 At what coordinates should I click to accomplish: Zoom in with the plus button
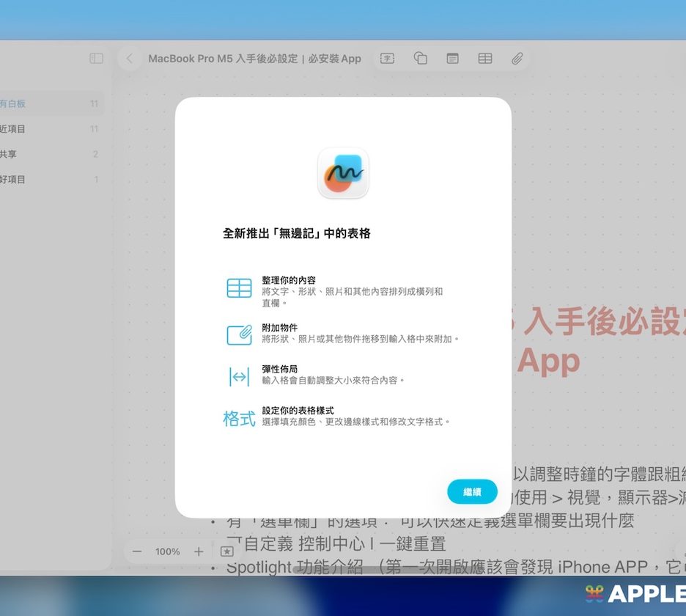point(198,551)
